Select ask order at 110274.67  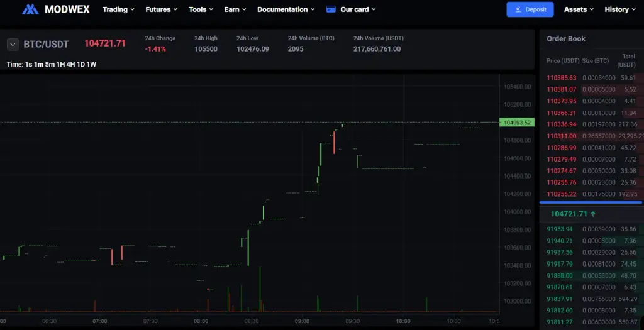click(x=592, y=171)
